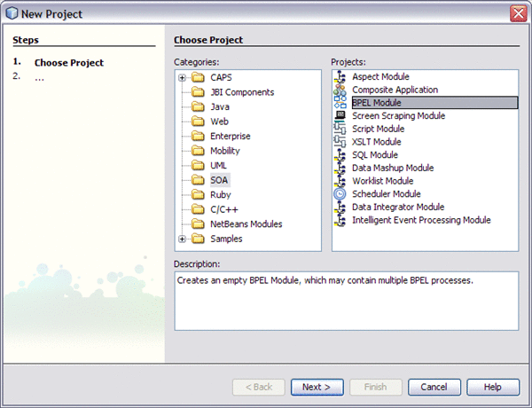Select the SOA category
Screen dimensions: 532x408
point(219,180)
